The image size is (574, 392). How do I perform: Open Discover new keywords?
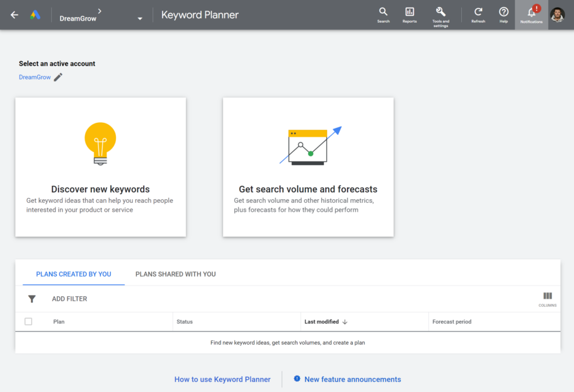click(100, 167)
